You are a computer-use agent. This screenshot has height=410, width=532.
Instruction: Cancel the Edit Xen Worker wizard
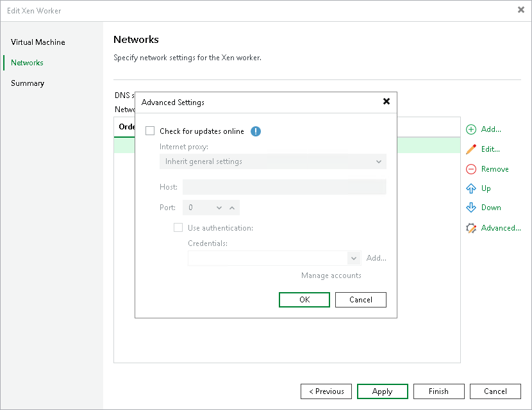point(495,391)
